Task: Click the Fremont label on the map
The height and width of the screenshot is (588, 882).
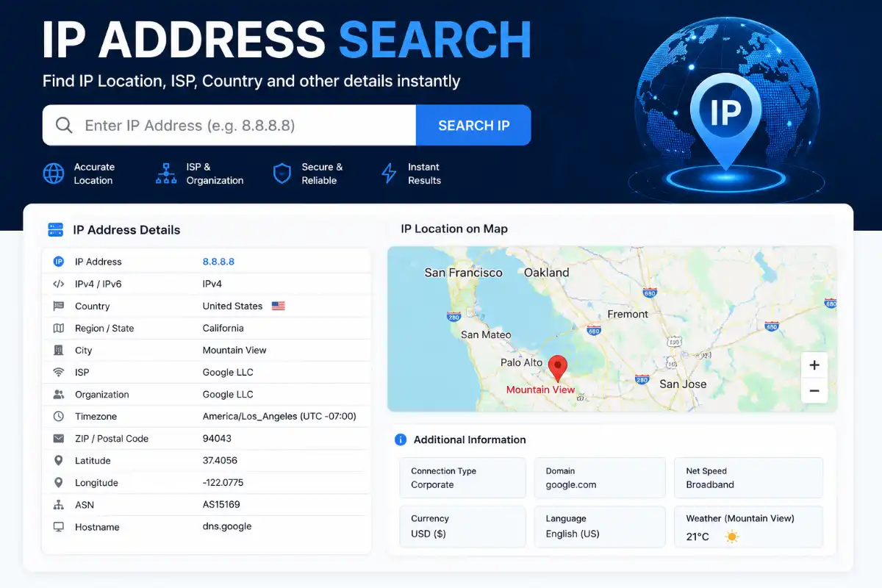Action: tap(628, 314)
